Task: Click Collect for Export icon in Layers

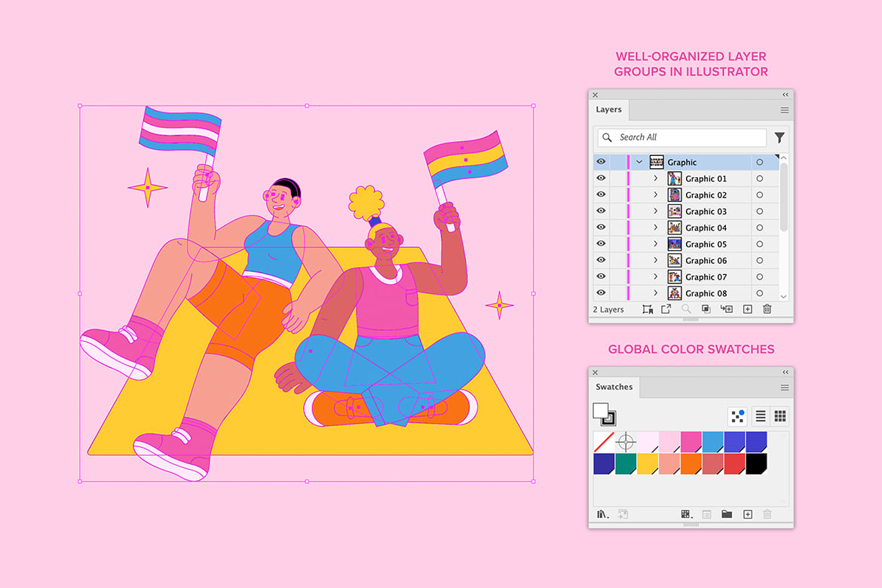Action: coord(666,309)
